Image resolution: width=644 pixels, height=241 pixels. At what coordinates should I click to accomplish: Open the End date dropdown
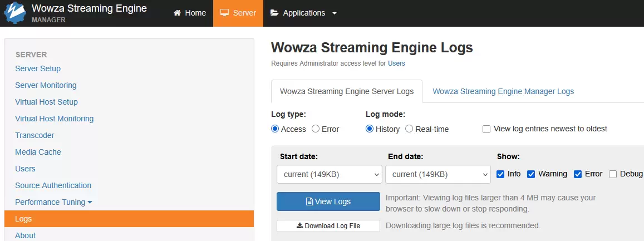[438, 174]
